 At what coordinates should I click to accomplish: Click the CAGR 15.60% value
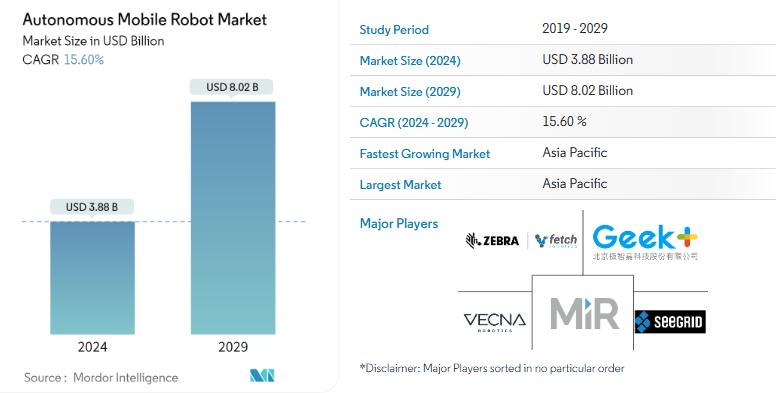pos(84,59)
